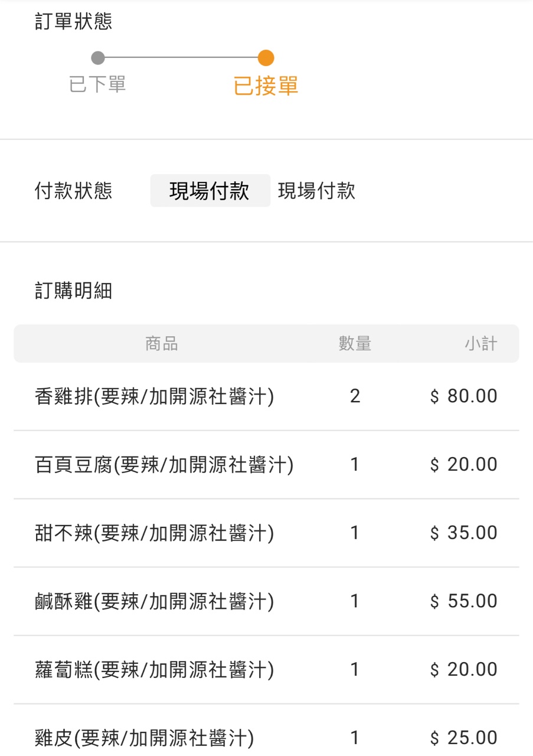Viewport: 533px width, 756px height.
Task: Click the highlighted 現場付款 badge
Action: click(x=210, y=191)
